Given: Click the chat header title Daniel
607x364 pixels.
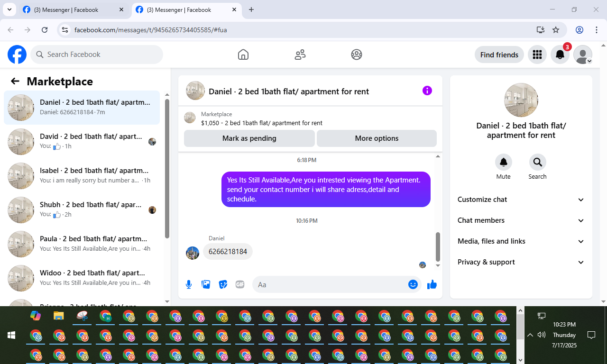Looking at the screenshot, I should [289, 91].
